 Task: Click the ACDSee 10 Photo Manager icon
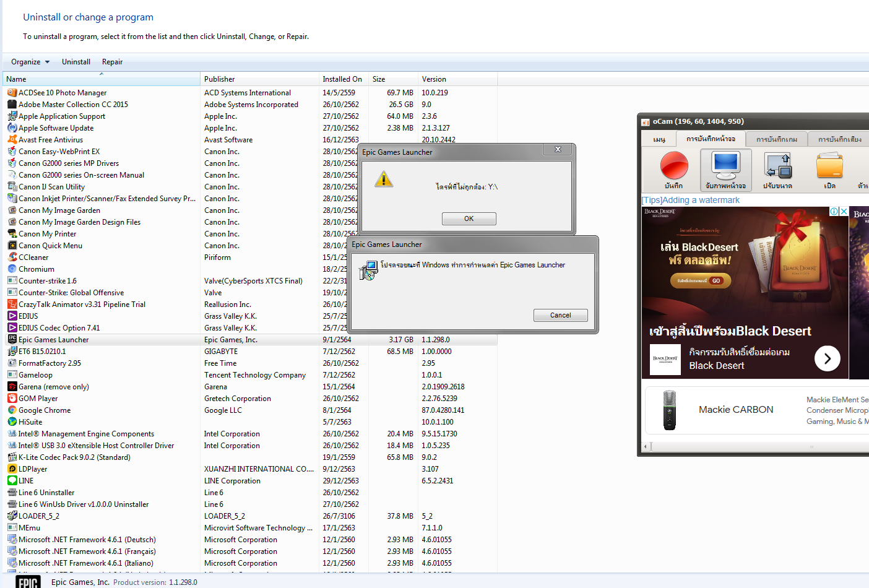(12, 93)
